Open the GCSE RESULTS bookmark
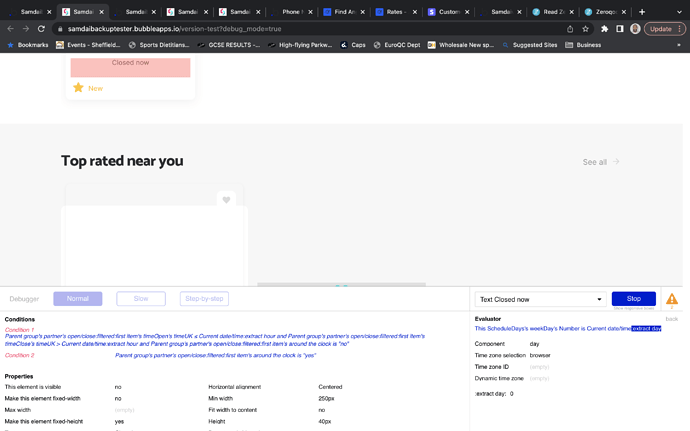The height and width of the screenshot is (431, 690). (229, 45)
